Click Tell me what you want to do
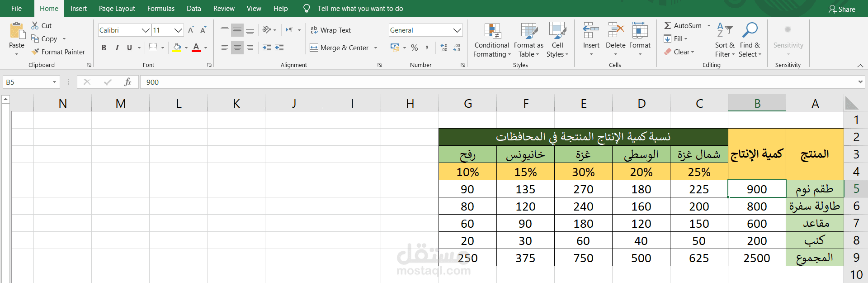Viewport: 868px width, 283px height. click(x=360, y=9)
